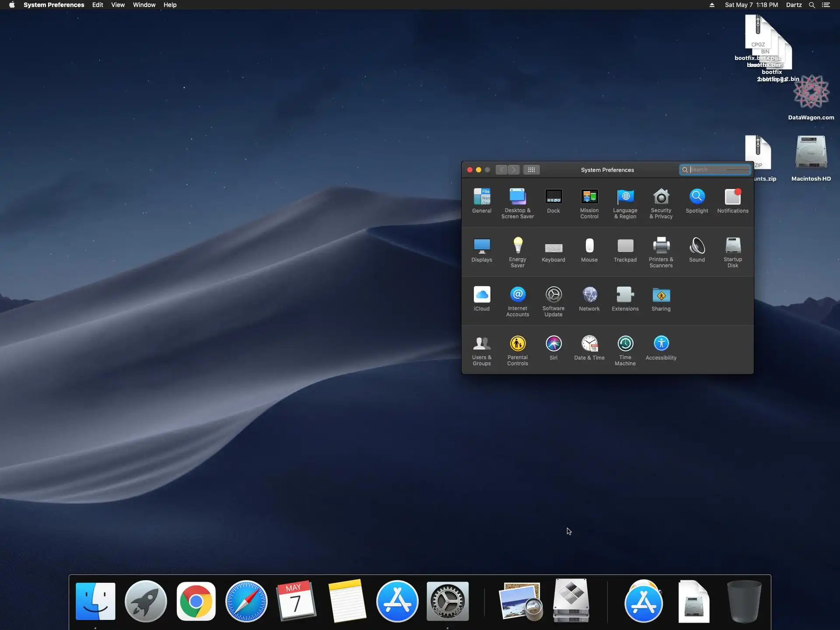840x630 pixels.
Task: Open Time Machine settings
Action: click(x=625, y=344)
